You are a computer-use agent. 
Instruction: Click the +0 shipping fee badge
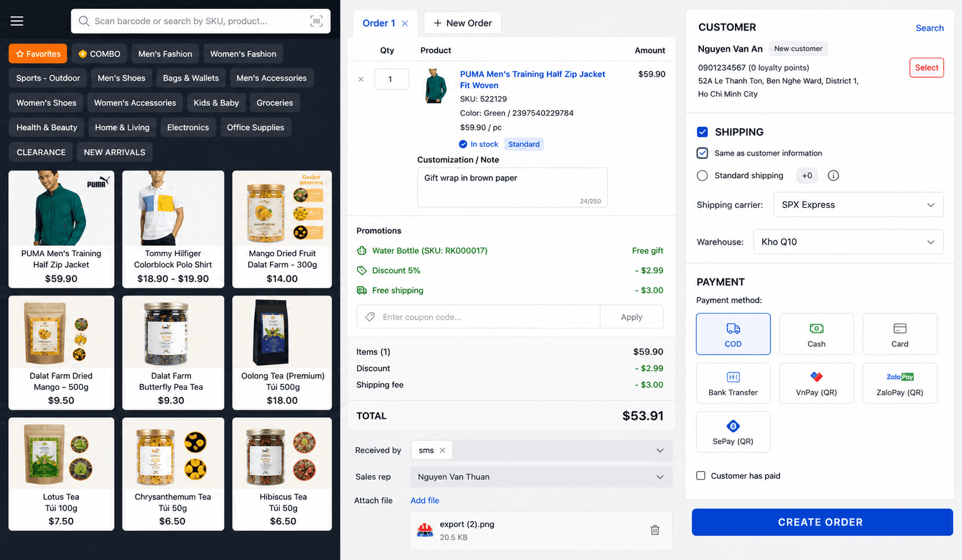coord(807,176)
